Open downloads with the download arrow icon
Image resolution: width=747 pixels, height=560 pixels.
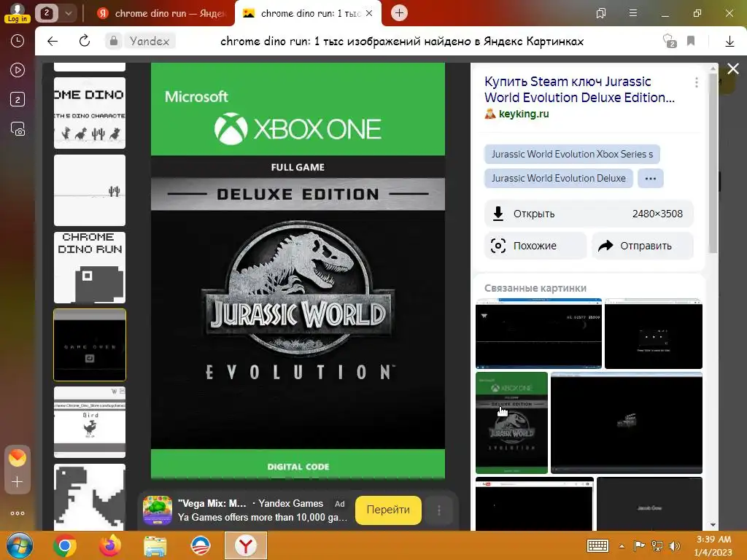coord(729,42)
